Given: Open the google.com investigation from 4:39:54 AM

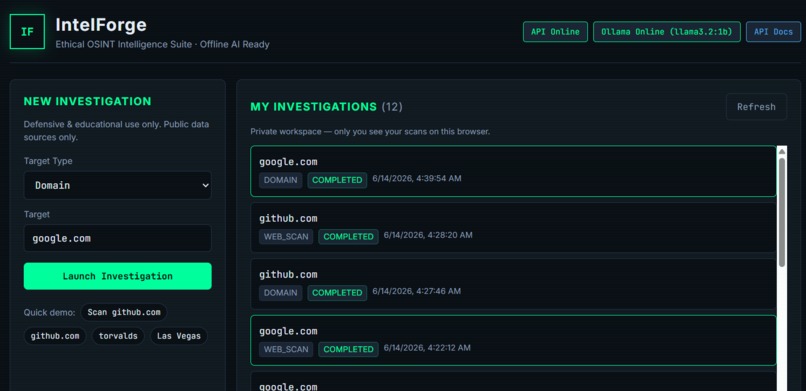Looking at the screenshot, I should click(x=513, y=171).
